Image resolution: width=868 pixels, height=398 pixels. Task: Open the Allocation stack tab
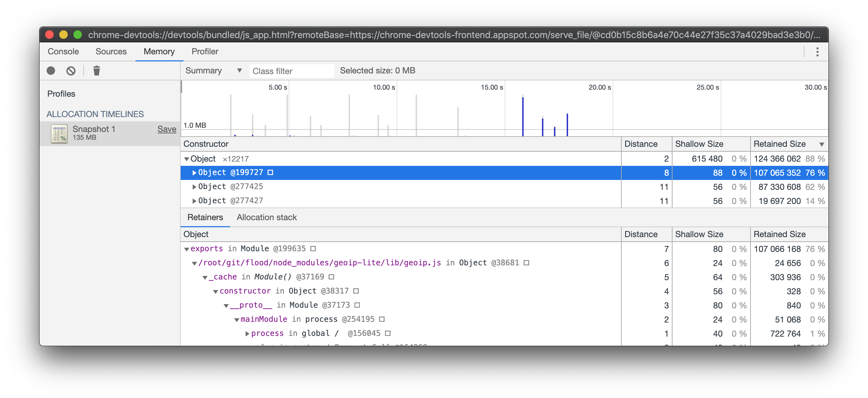[266, 217]
